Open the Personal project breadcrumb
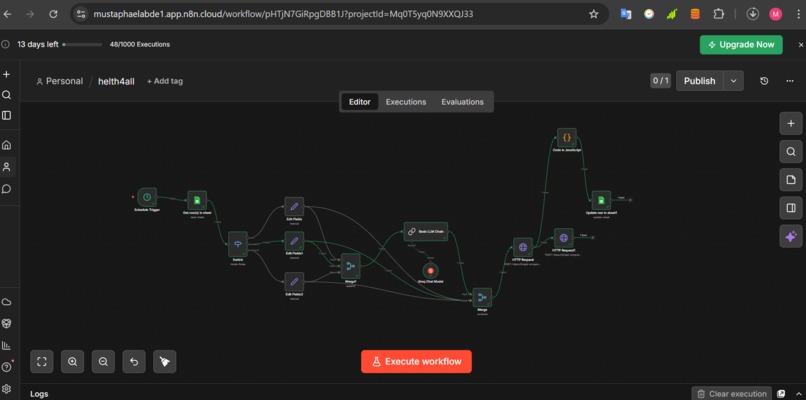This screenshot has height=400, width=806. click(60, 81)
